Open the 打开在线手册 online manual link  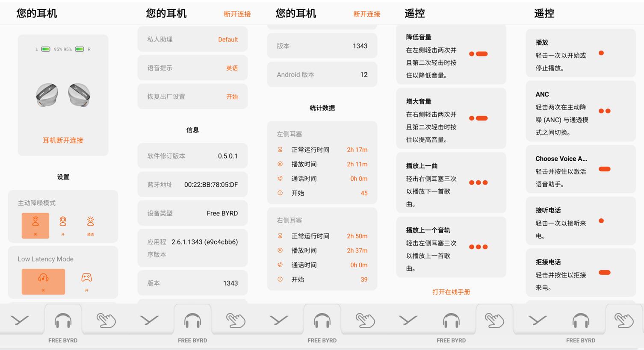tap(451, 292)
